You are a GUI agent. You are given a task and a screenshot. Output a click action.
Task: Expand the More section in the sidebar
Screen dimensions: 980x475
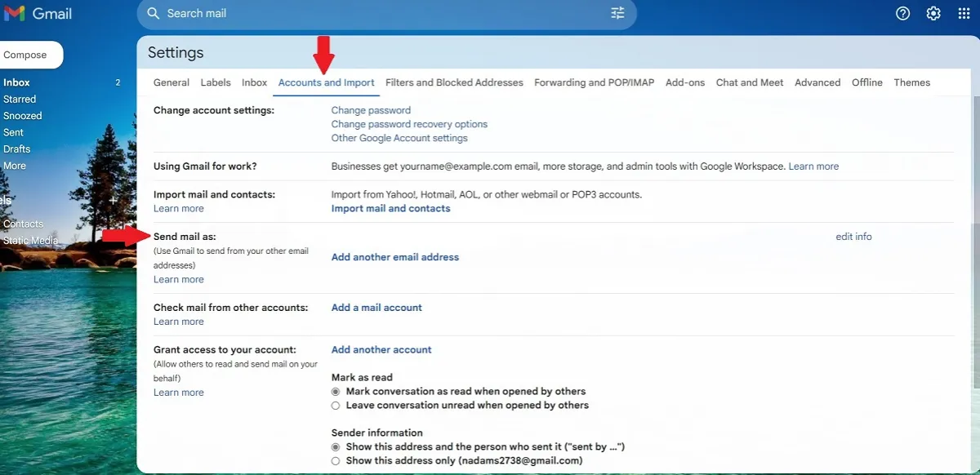point(13,165)
